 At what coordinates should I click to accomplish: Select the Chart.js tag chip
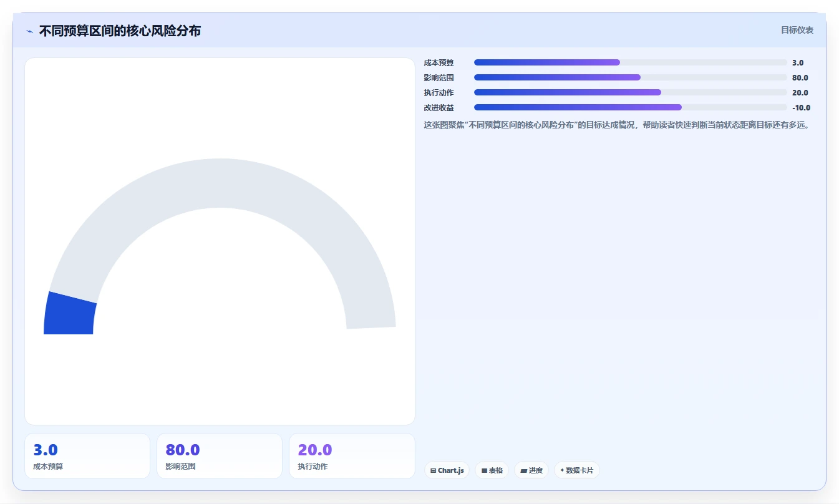[x=447, y=470]
